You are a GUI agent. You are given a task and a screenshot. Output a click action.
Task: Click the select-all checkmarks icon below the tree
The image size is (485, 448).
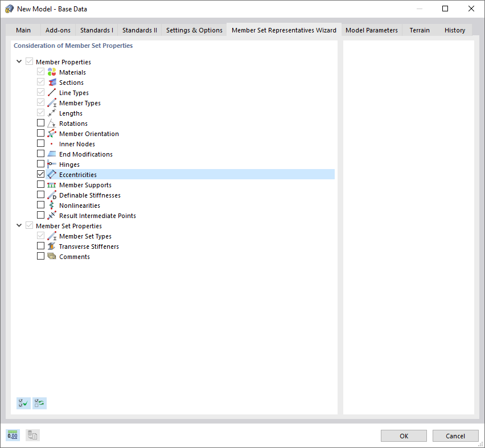coord(23,403)
